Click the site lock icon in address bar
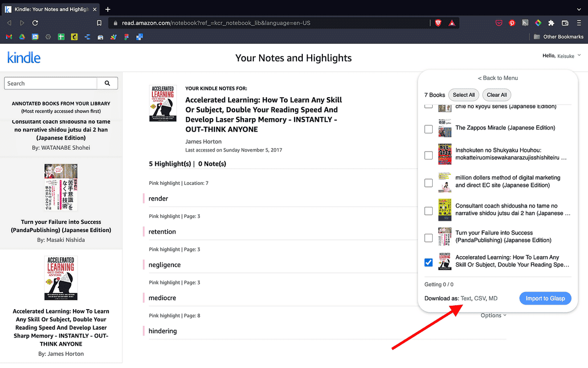588x368 pixels. point(115,23)
